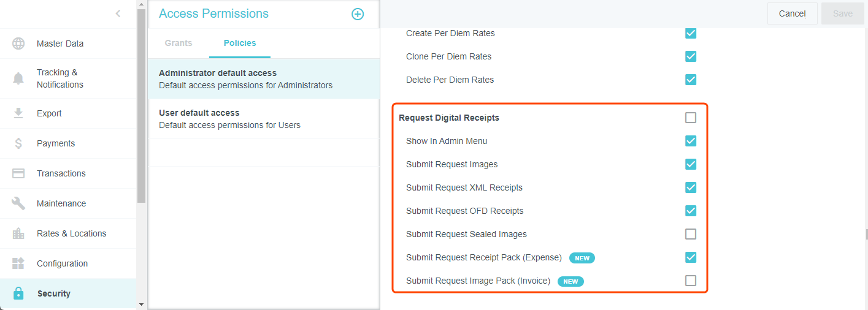Click the padlock Security icon
Image resolution: width=868 pixels, height=310 pixels.
pyautogui.click(x=18, y=293)
